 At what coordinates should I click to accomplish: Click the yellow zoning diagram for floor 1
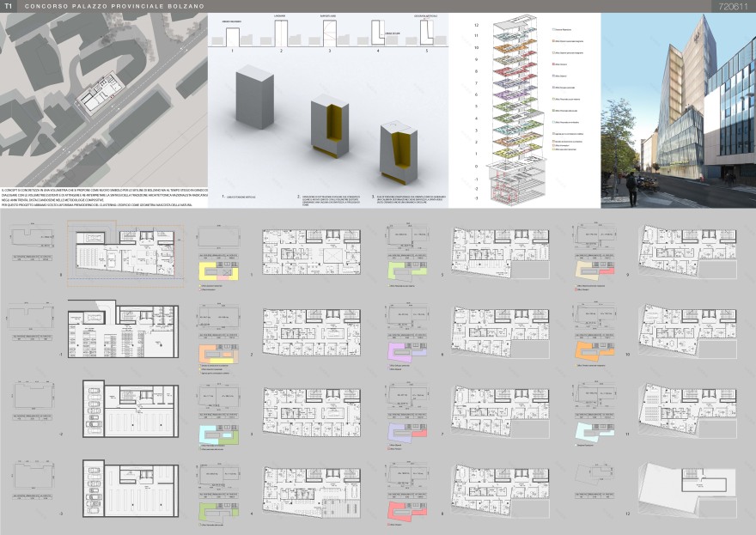pyautogui.click(x=216, y=272)
